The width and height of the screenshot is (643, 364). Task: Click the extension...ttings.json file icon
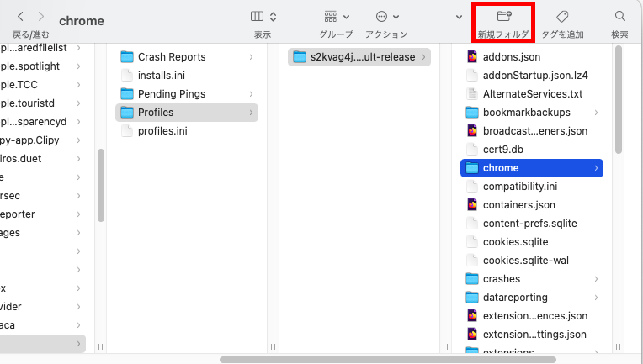(x=472, y=334)
